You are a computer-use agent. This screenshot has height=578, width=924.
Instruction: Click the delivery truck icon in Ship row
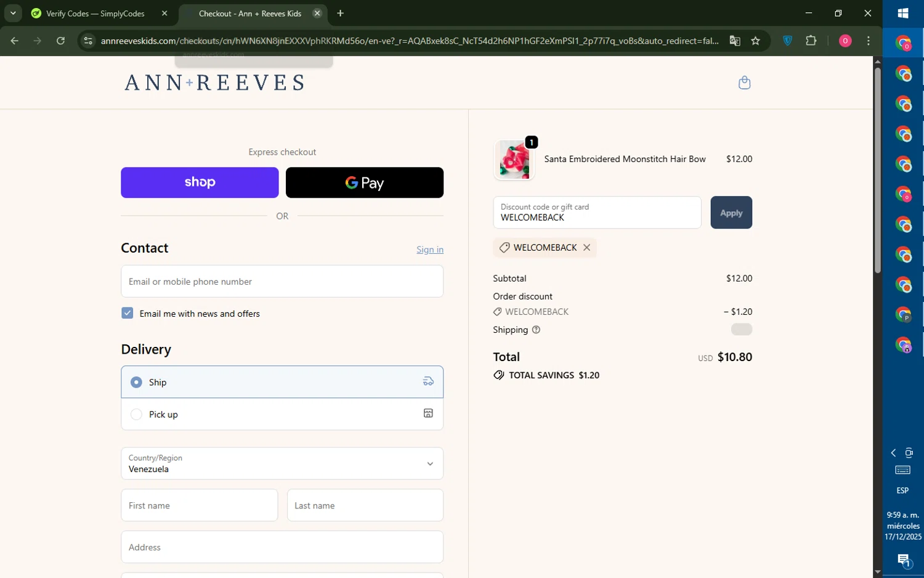click(428, 382)
